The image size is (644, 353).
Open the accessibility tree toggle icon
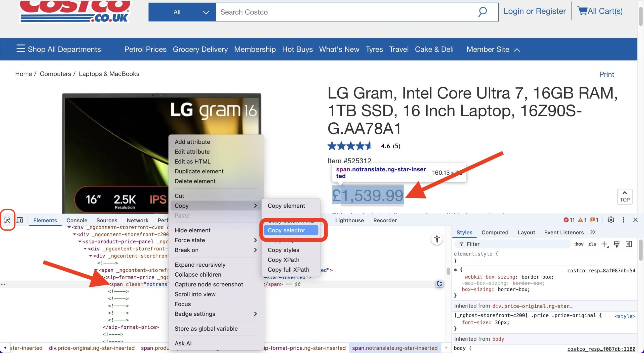click(x=437, y=239)
